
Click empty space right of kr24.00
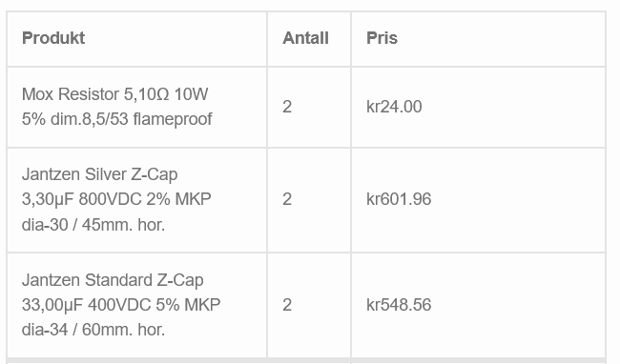(514, 107)
